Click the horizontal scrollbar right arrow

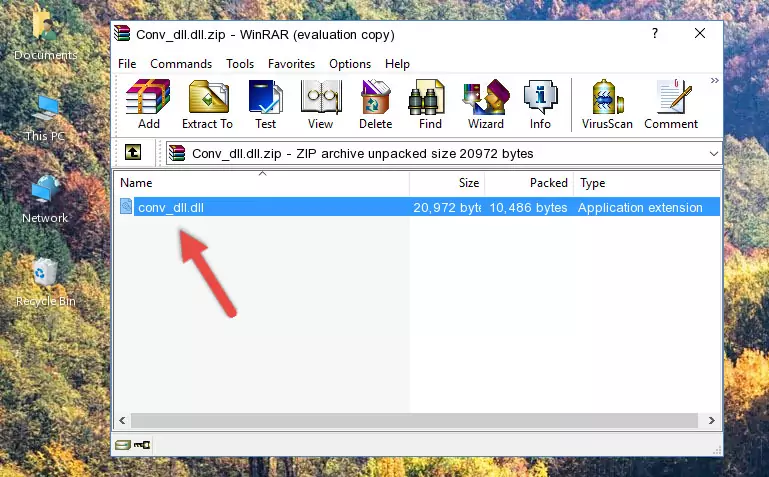coord(712,420)
